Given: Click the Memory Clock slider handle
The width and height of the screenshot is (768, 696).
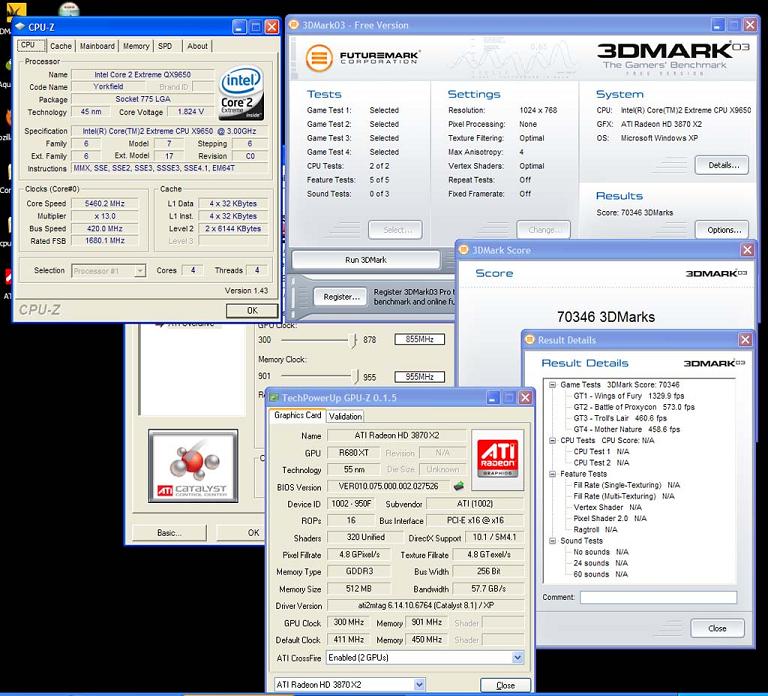Looking at the screenshot, I should (355, 376).
